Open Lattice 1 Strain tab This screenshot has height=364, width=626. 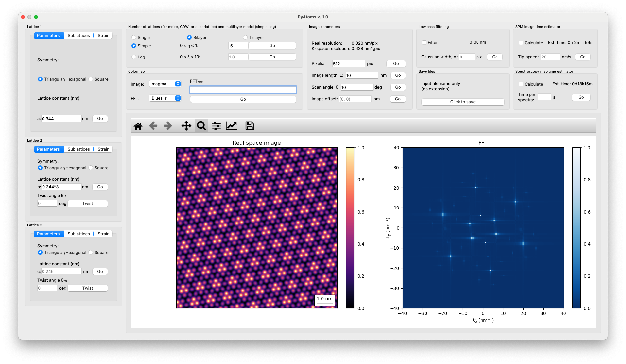tap(103, 35)
